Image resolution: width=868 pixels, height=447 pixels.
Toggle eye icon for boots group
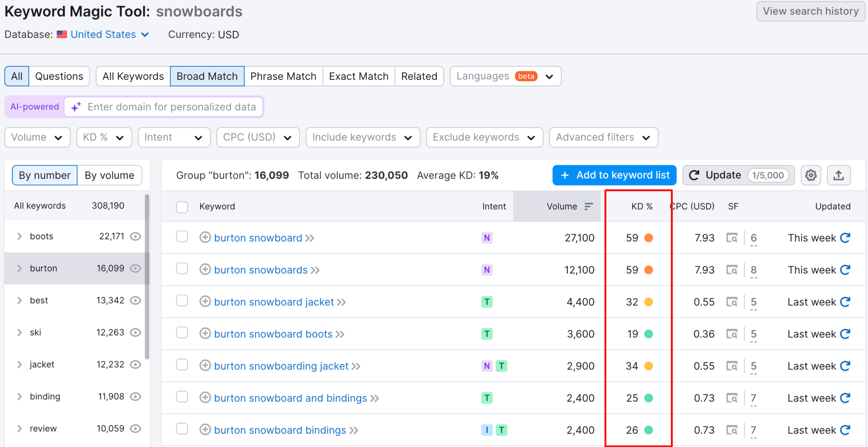click(136, 236)
